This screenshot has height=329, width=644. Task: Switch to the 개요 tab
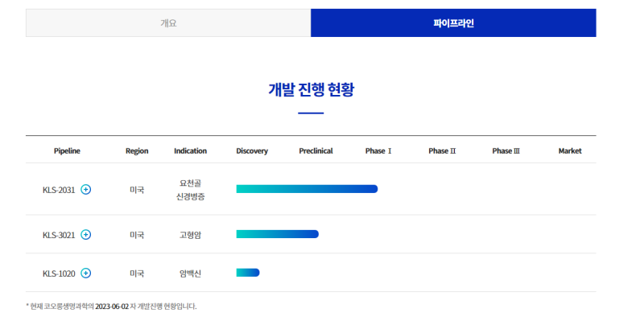[x=168, y=23]
